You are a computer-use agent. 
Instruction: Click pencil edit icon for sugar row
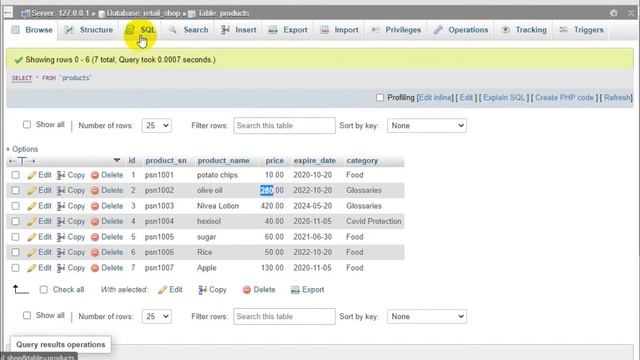point(32,237)
